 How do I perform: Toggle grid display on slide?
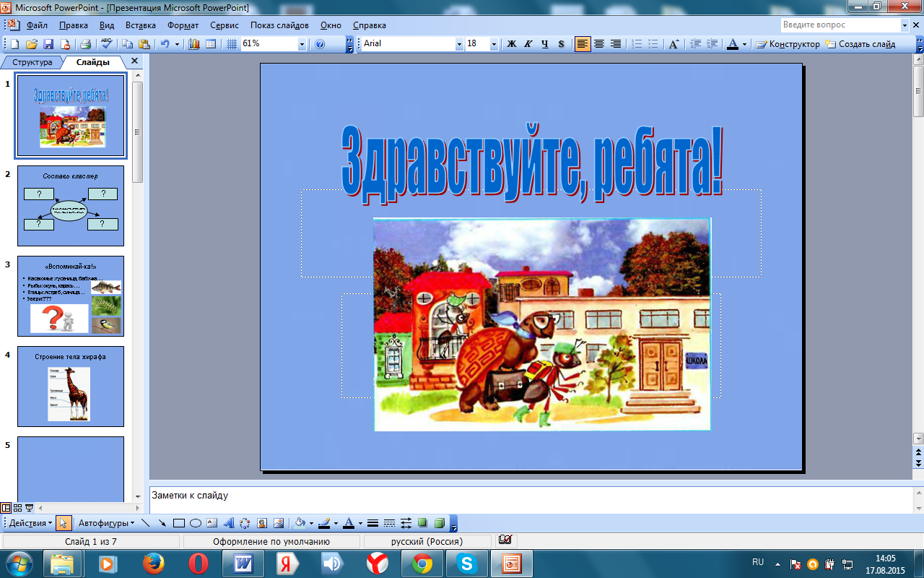[x=232, y=44]
